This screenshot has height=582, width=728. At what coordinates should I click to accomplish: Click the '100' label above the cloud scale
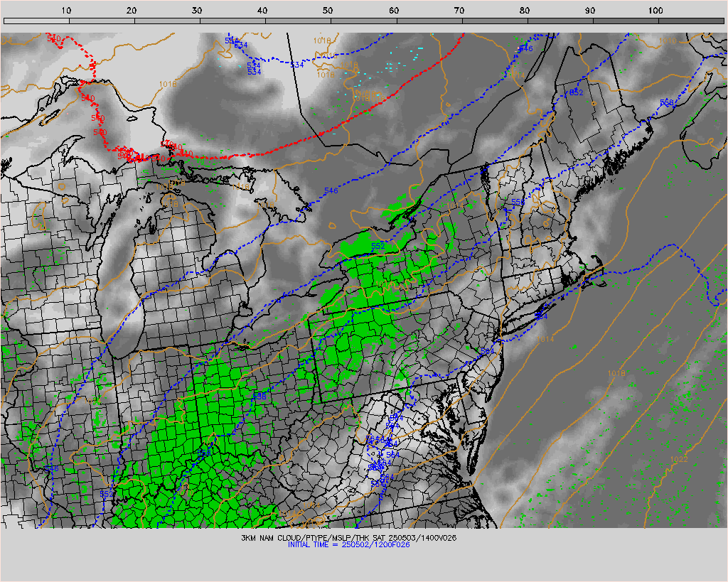pos(655,10)
